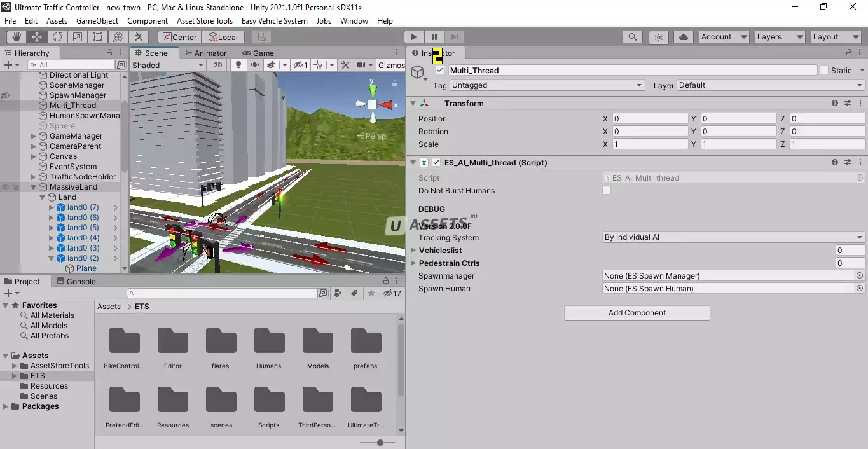868x449 pixels.
Task: Expand the GameManager hierarchy item
Action: (x=34, y=136)
